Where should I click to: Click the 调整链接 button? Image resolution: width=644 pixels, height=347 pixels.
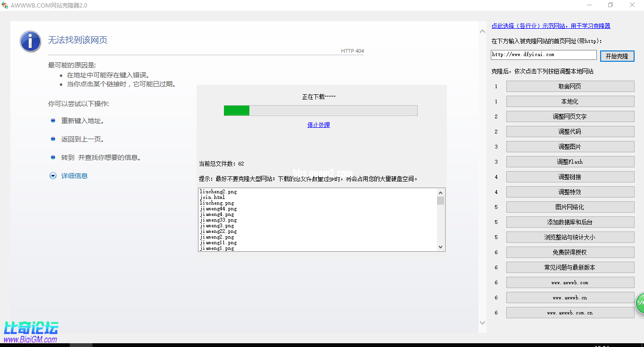point(570,177)
